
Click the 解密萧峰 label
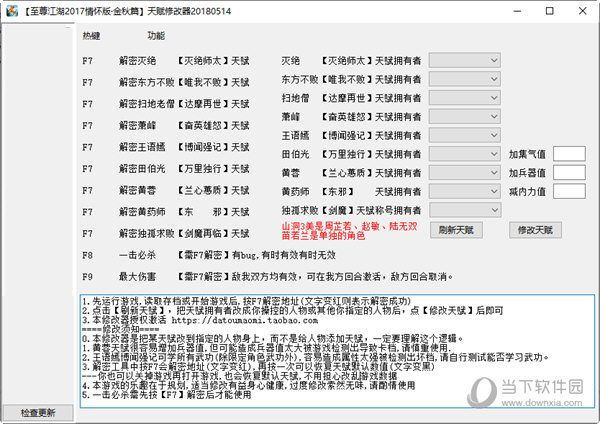coord(137,126)
